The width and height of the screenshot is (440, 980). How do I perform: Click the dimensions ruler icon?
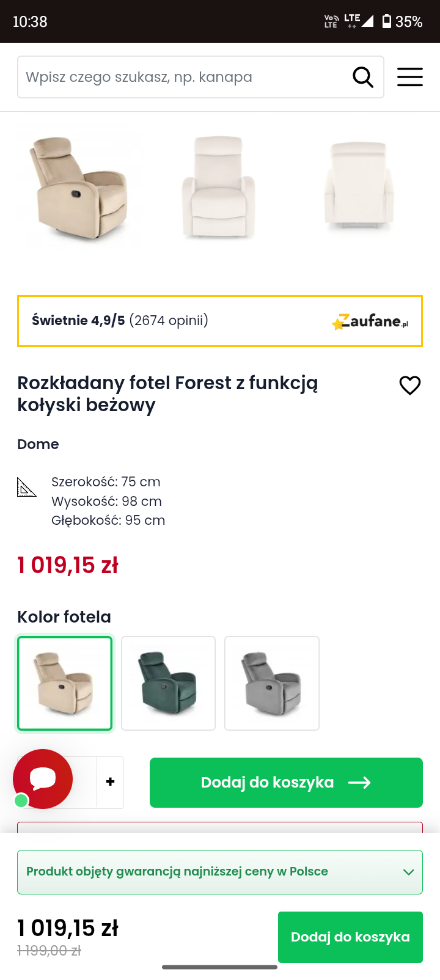point(26,488)
